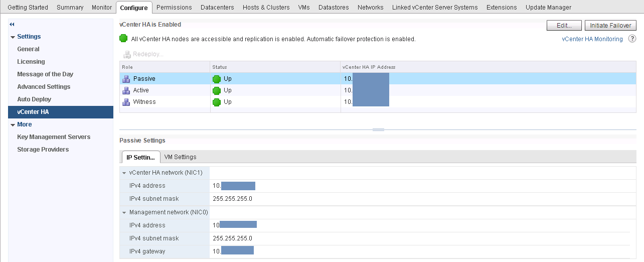Sort by the Status column header
Viewport: 644px width, 262px height.
point(275,67)
